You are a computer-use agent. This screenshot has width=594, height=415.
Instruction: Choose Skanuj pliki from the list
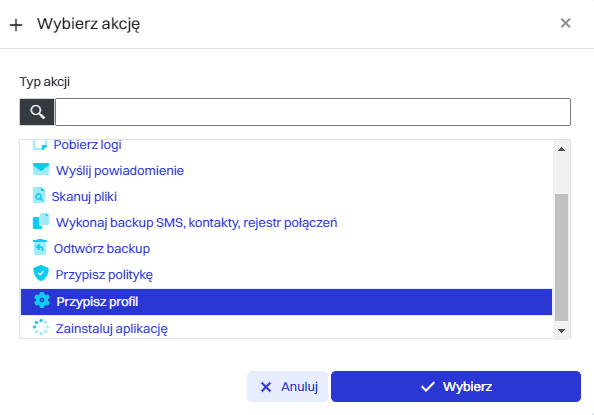click(286, 196)
